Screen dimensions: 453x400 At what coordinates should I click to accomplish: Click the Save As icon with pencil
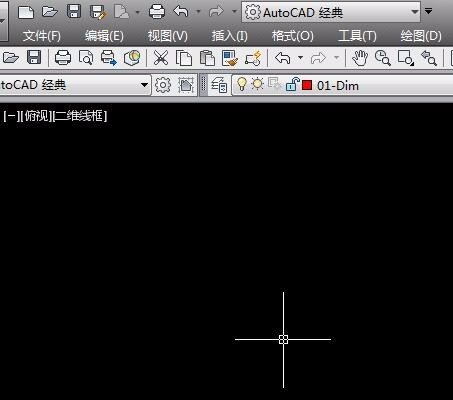coord(98,12)
